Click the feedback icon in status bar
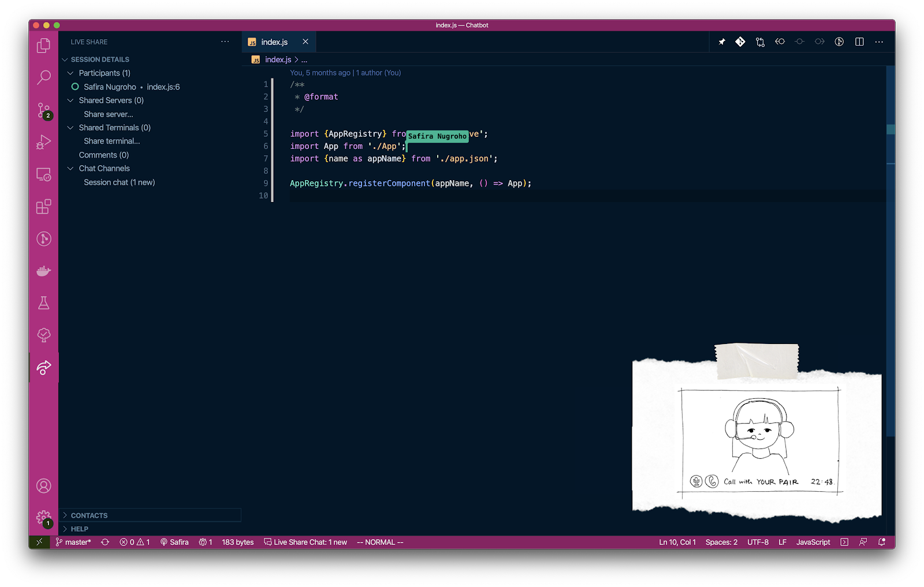 coord(863,542)
